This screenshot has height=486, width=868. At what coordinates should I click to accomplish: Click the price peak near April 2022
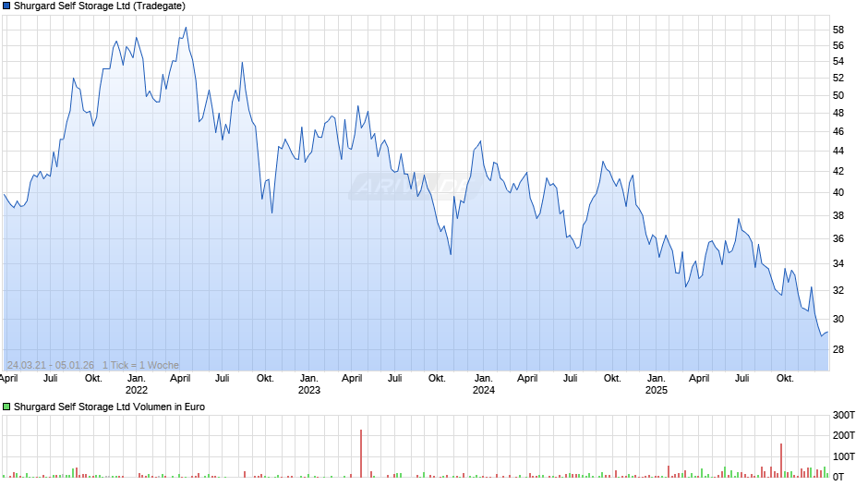pos(186,28)
